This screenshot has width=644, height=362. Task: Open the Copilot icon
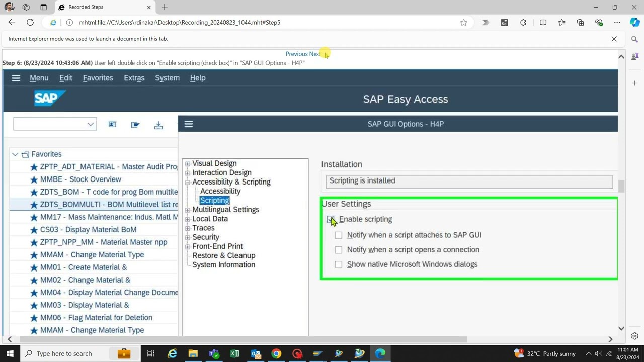634,22
